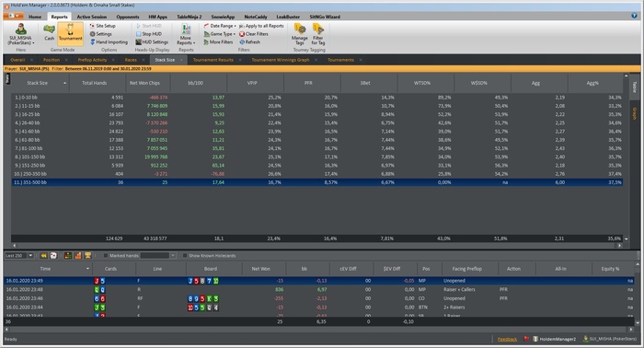This screenshot has width=644, height=348.
Task: Switch to the vertical Table side tab
Action: coord(635,87)
